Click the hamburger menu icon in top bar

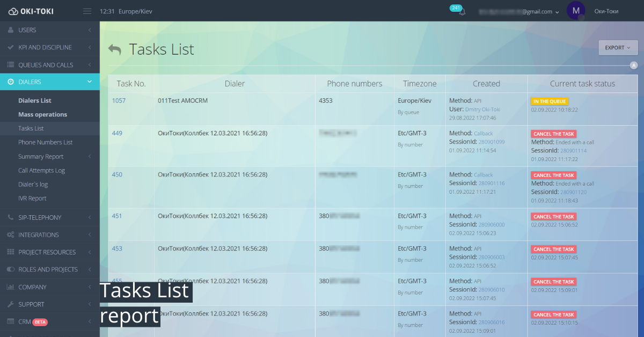coord(87,10)
